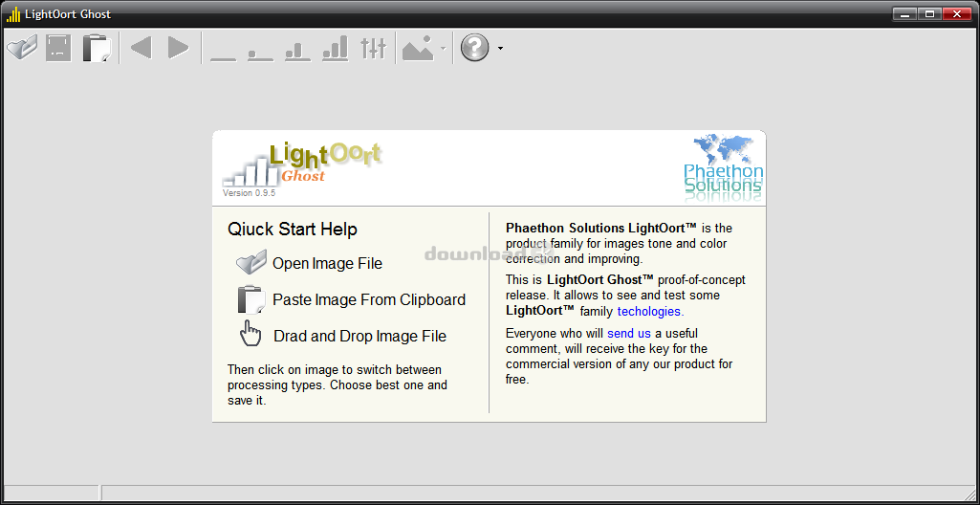Click the Phaethon Solutions logo

point(724,167)
